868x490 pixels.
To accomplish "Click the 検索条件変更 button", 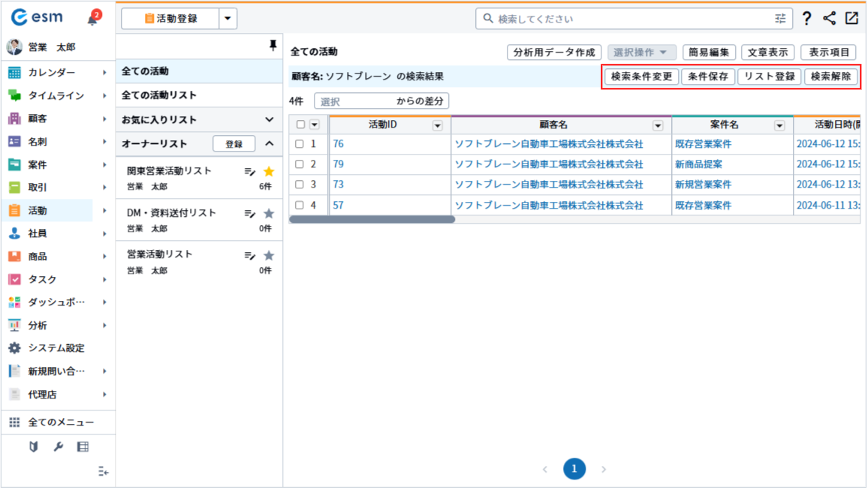I will (641, 77).
